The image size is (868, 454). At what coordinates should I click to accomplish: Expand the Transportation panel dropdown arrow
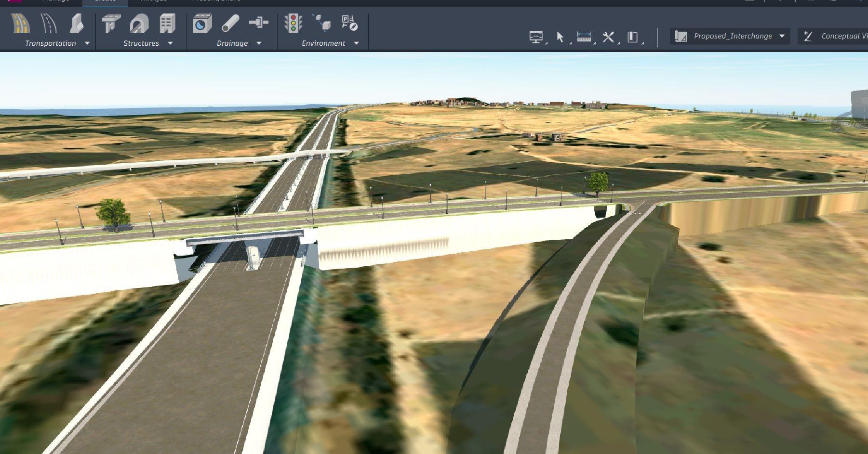(x=87, y=43)
